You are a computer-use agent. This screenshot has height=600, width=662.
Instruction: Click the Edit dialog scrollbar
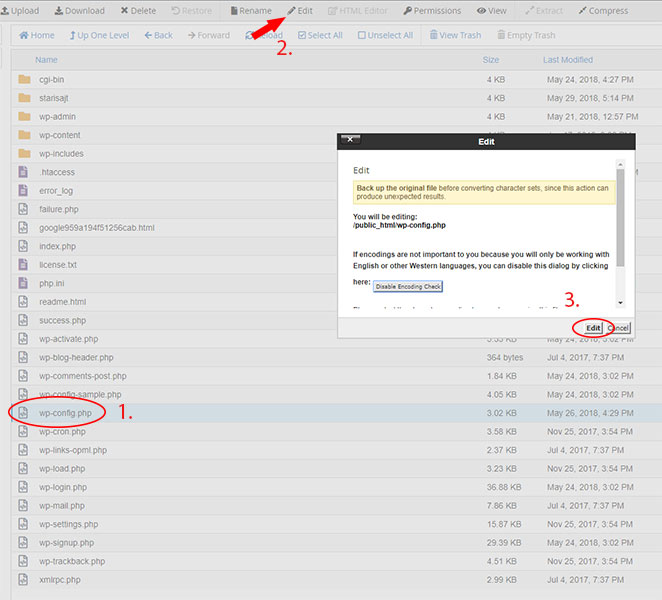pyautogui.click(x=620, y=230)
